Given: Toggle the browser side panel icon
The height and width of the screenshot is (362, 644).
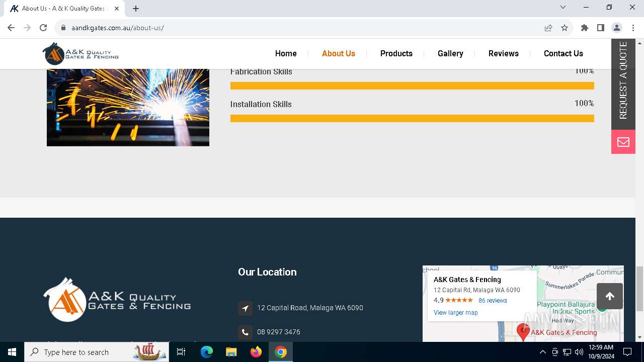Looking at the screenshot, I should pyautogui.click(x=601, y=28).
